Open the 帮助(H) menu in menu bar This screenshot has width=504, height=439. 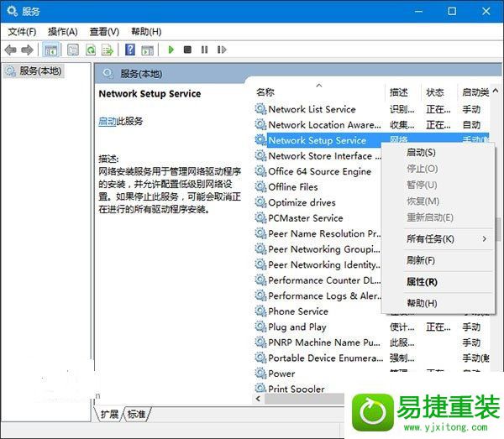coord(146,32)
